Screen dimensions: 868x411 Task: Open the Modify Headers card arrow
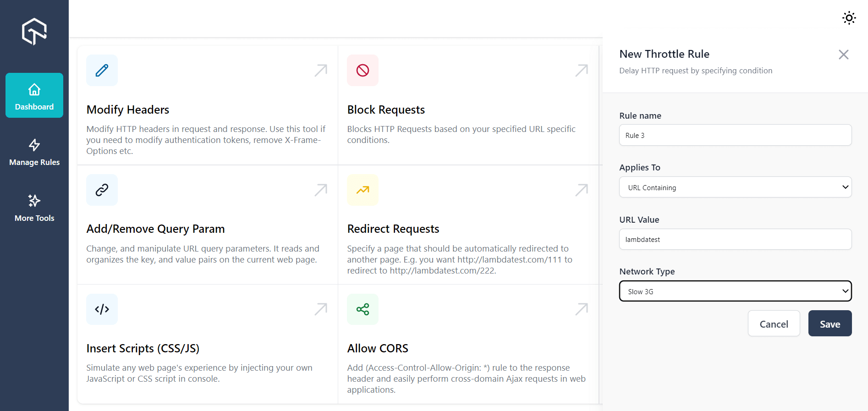tap(321, 70)
